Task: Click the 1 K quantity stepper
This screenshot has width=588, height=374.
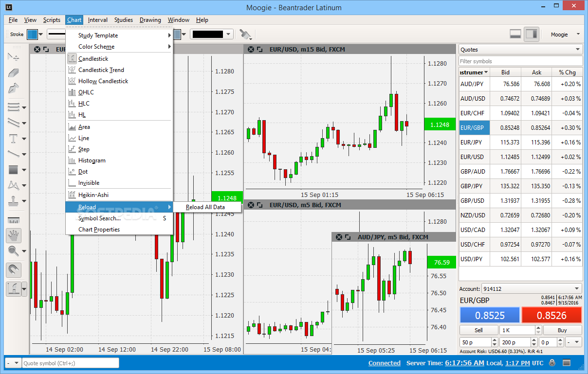Action: 520,330
